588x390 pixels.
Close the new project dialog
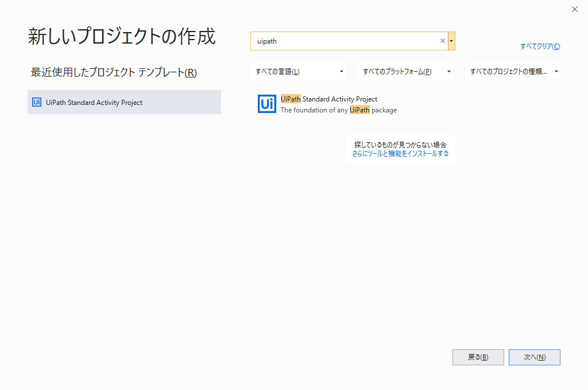tap(574, 9)
